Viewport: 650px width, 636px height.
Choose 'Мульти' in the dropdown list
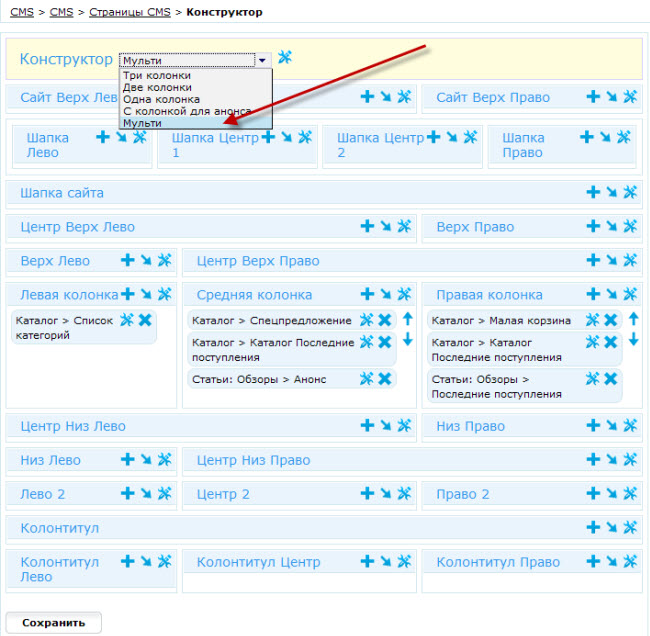tap(195, 123)
